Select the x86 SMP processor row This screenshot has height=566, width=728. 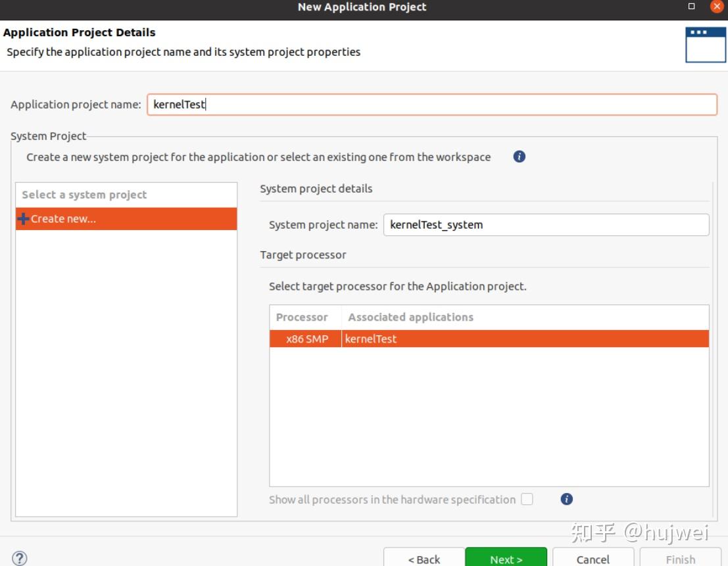click(307, 339)
